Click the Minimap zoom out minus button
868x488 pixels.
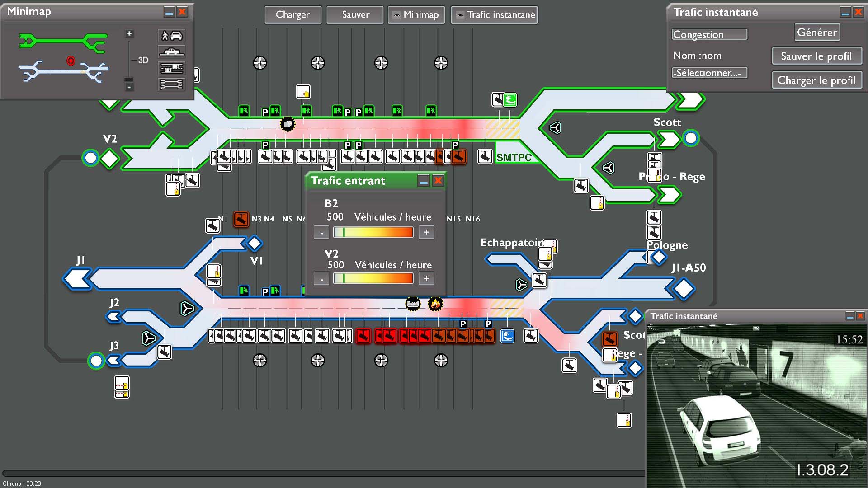(x=129, y=87)
